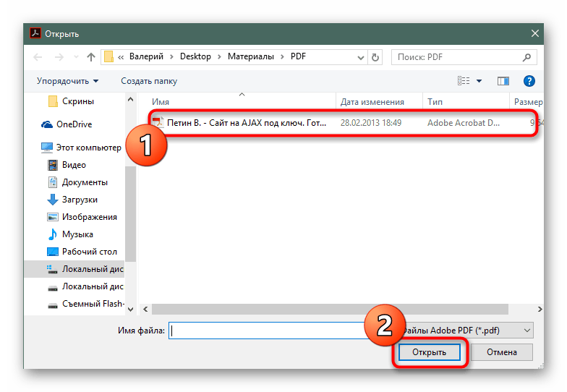Toggle the preview pane

[x=503, y=81]
